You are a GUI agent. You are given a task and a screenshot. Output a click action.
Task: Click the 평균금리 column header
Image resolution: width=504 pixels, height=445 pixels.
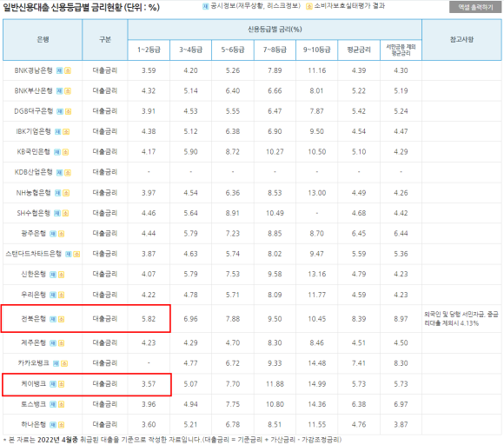[359, 50]
